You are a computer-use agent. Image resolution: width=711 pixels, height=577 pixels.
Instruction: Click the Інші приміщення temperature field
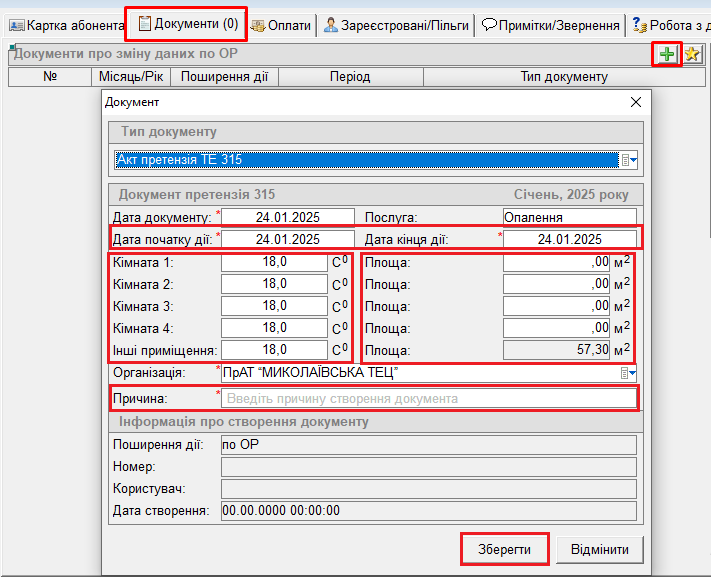(x=275, y=350)
